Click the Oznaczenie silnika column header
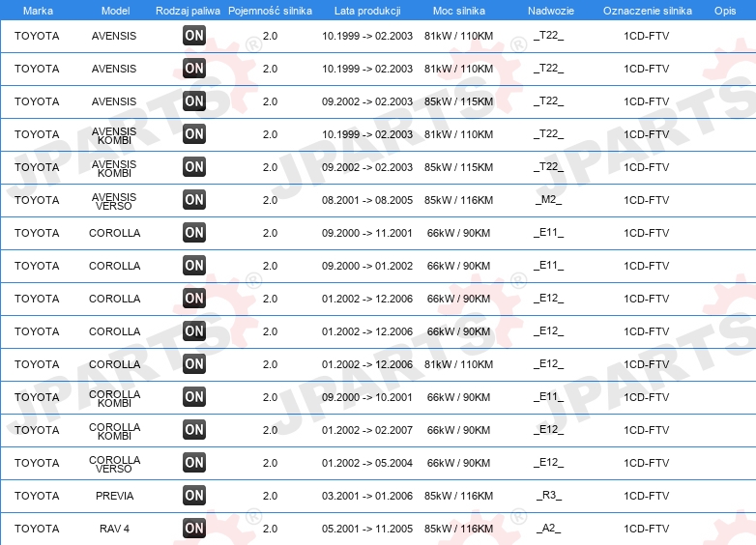Screen dimensions: 756x545 pyautogui.click(x=648, y=11)
